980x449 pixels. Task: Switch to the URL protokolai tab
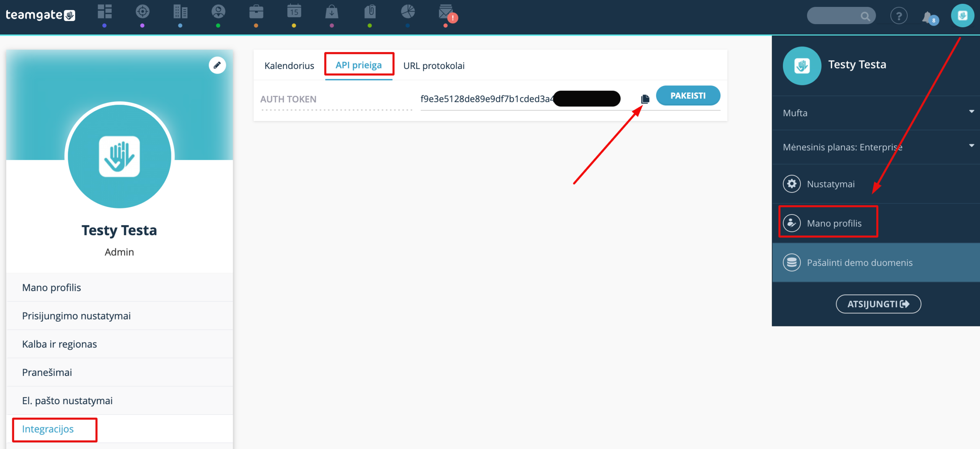[x=434, y=66]
